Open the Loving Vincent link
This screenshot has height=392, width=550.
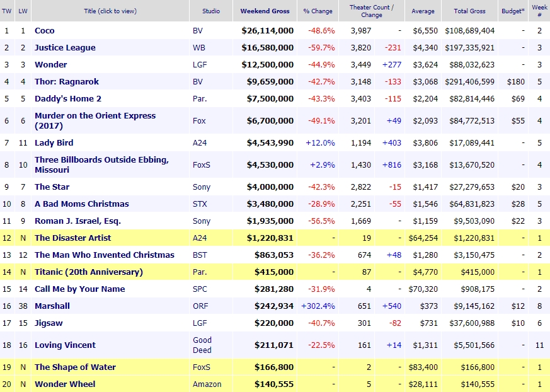(66, 345)
